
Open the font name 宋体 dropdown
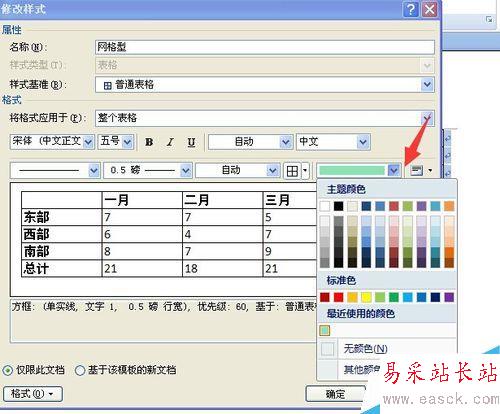[88, 142]
